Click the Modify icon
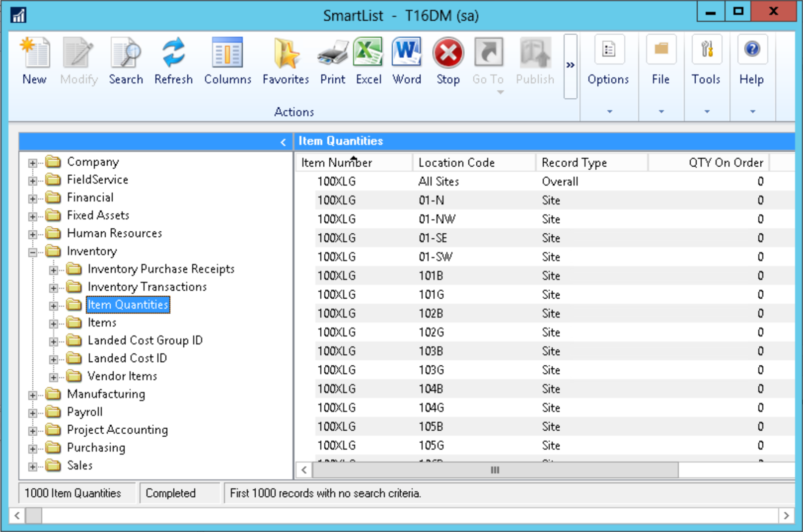Screen dimensions: 803x532 [x=78, y=53]
